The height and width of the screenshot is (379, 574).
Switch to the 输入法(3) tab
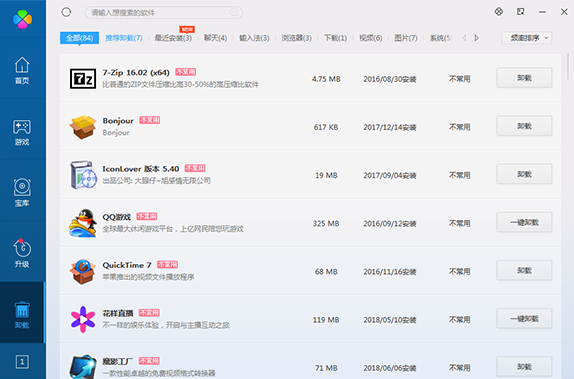(254, 38)
